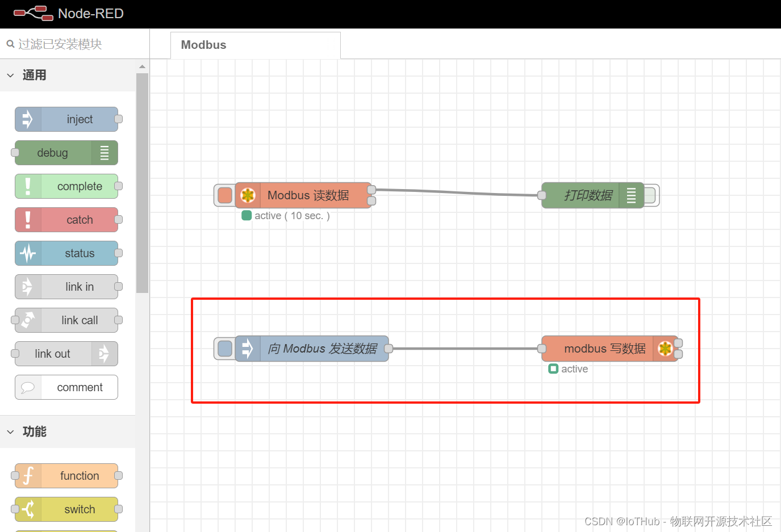Select the debug node list icon
The height and width of the screenshot is (532, 781).
pyautogui.click(x=105, y=153)
